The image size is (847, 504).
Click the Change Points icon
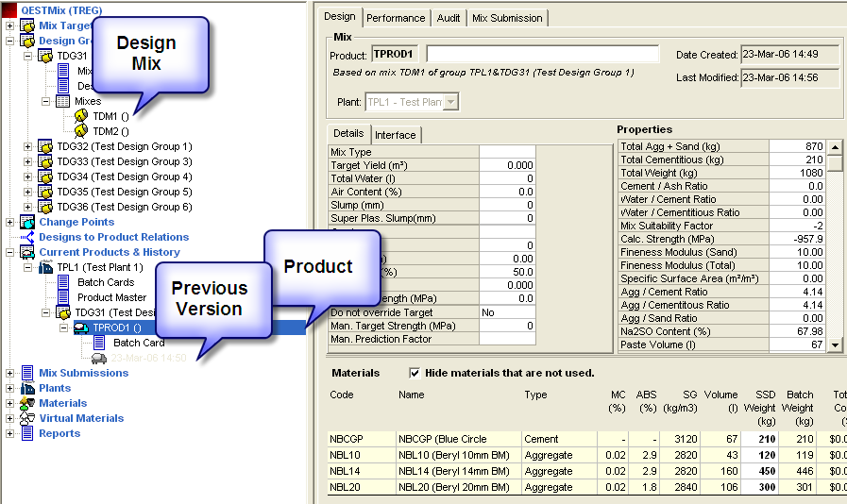[26, 222]
